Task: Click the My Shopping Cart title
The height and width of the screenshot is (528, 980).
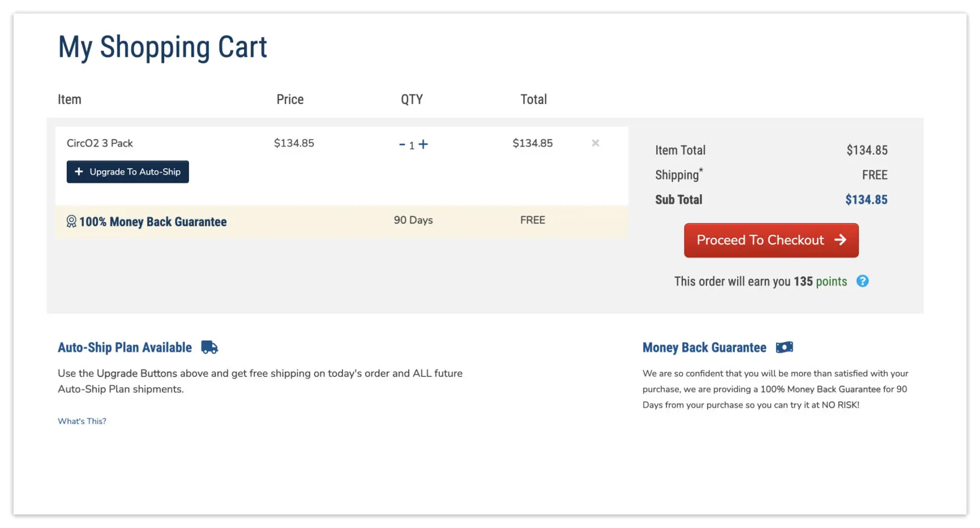Action: pos(162,46)
